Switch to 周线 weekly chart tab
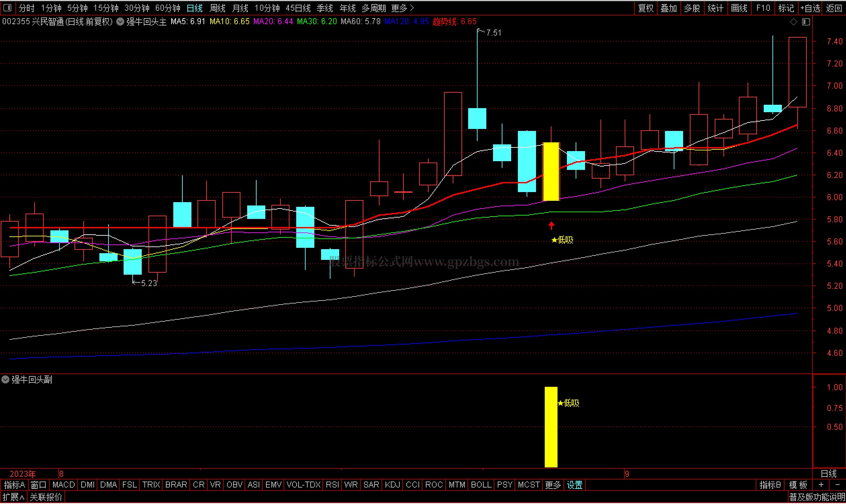 coord(217,8)
